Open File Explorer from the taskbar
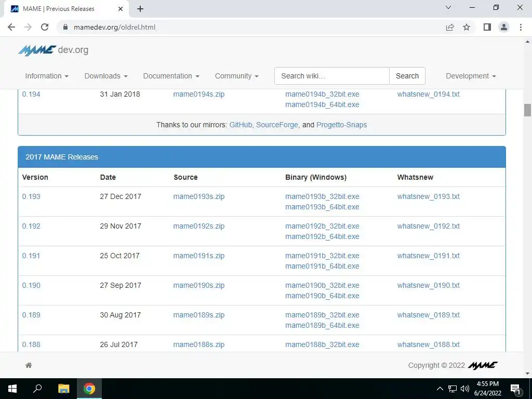The height and width of the screenshot is (399, 532). click(63, 389)
